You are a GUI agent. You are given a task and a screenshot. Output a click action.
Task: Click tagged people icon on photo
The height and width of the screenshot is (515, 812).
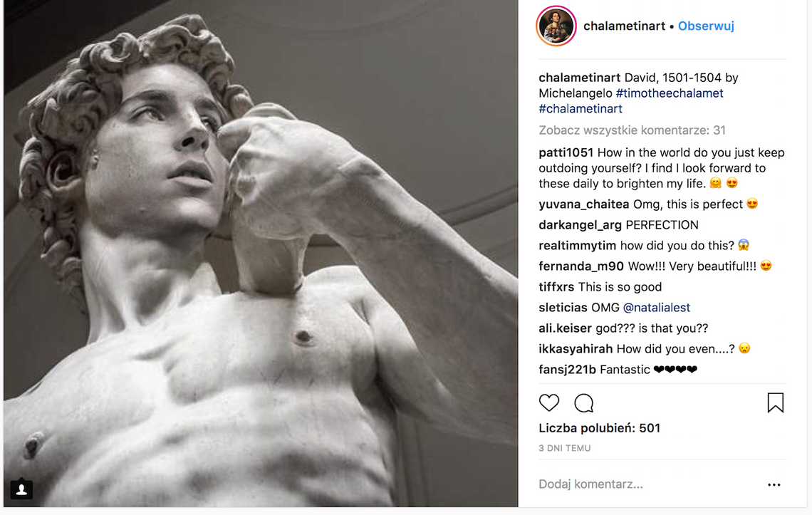pyautogui.click(x=21, y=489)
